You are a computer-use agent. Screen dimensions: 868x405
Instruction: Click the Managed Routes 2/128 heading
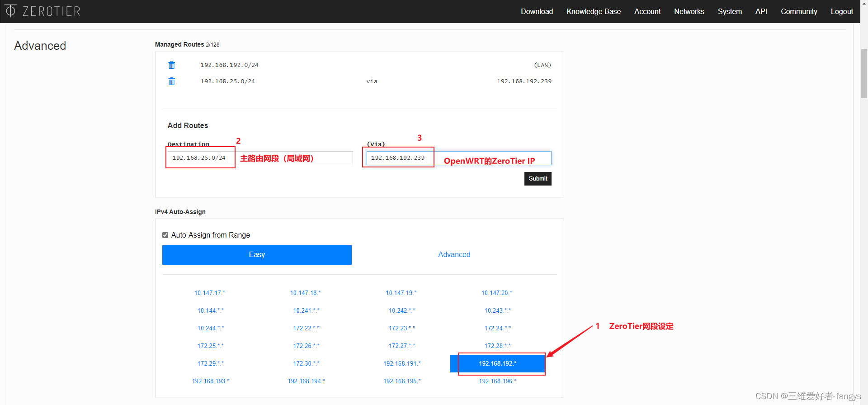187,44
